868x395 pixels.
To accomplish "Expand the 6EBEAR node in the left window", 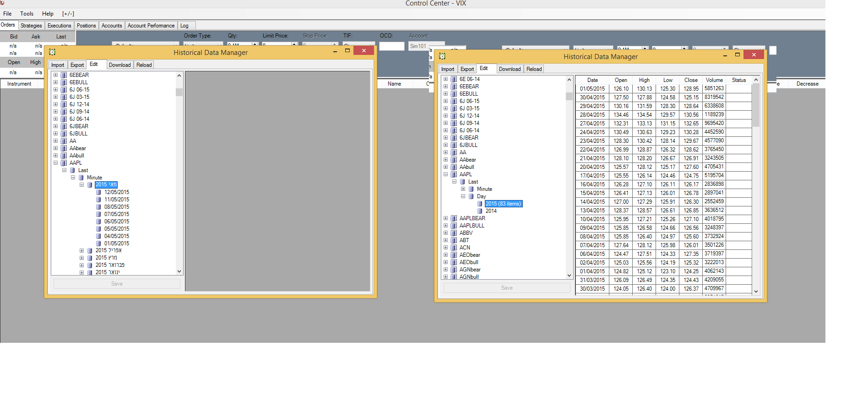I will (x=55, y=75).
